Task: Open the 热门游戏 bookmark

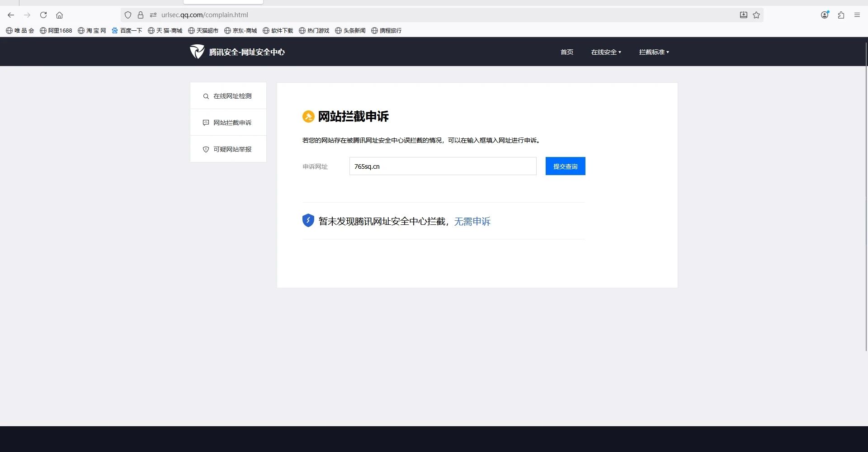Action: [314, 31]
